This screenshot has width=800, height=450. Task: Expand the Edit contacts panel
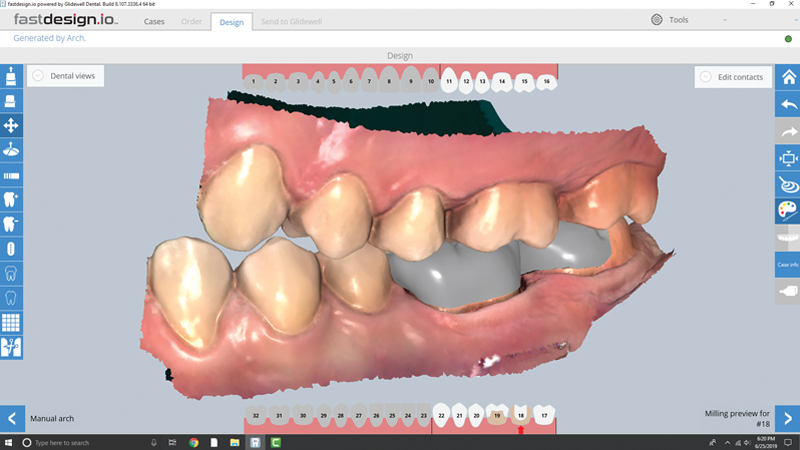(x=733, y=77)
